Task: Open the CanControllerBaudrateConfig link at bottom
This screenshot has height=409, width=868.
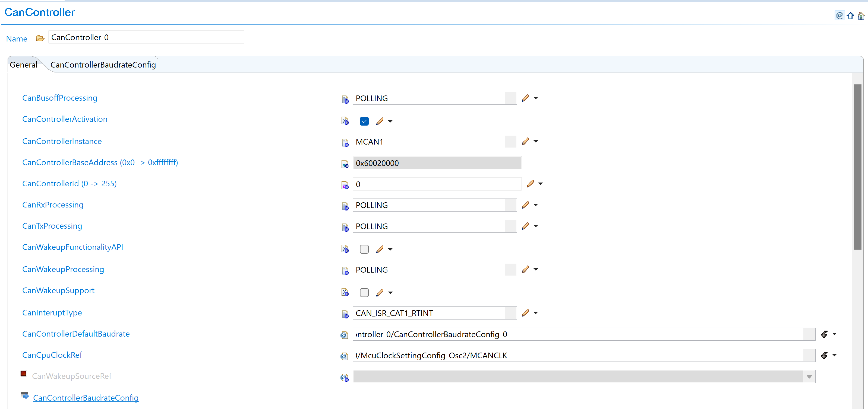Action: (x=86, y=398)
